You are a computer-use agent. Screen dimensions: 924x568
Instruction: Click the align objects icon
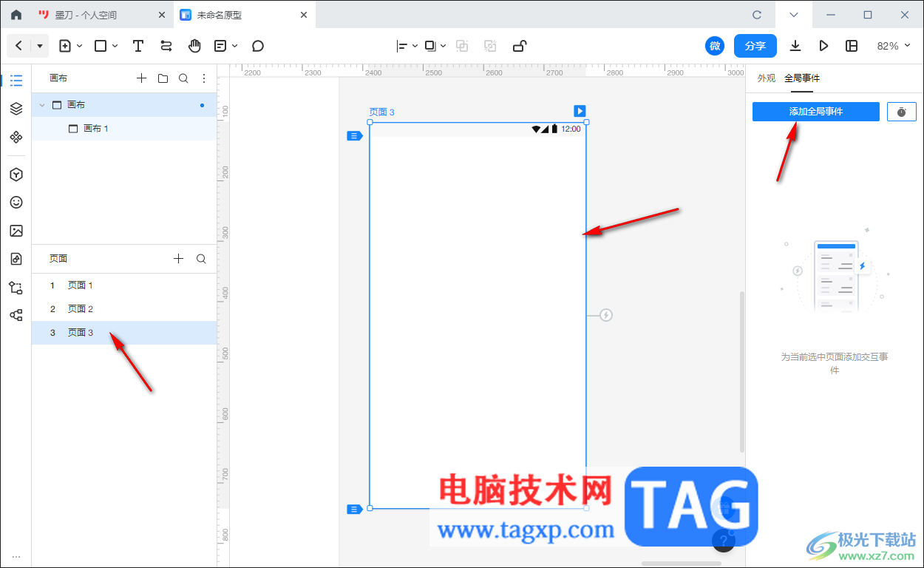click(403, 46)
